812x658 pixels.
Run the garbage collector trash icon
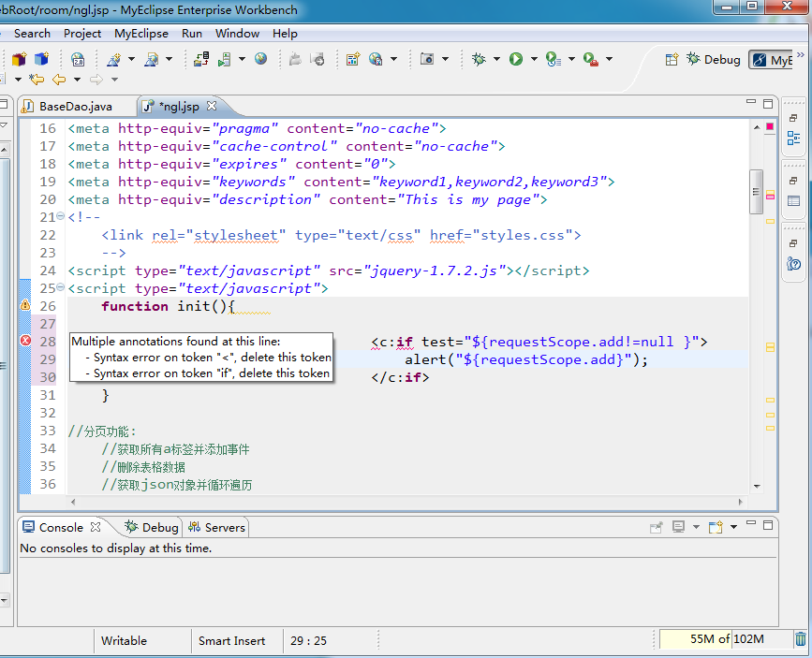click(801, 639)
